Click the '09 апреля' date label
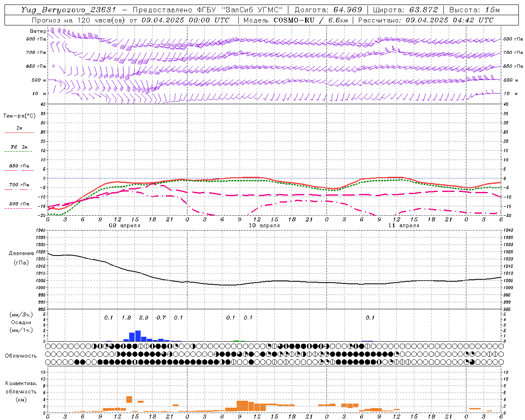This screenshot has width=525, height=420. tap(125, 226)
